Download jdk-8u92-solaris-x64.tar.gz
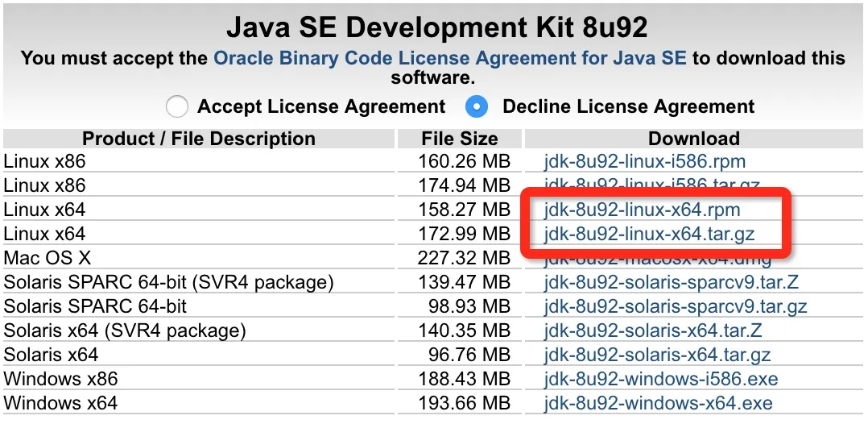The height and width of the screenshot is (424, 868). [x=657, y=355]
